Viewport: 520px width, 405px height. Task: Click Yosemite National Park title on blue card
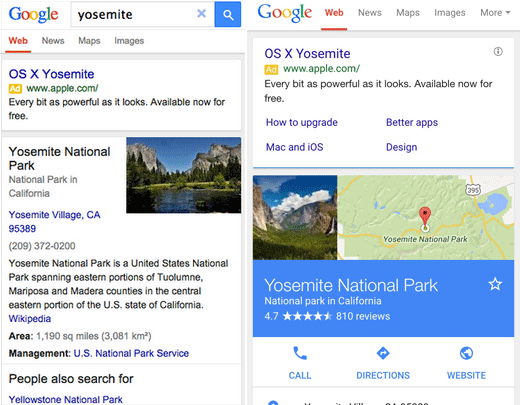point(351,285)
